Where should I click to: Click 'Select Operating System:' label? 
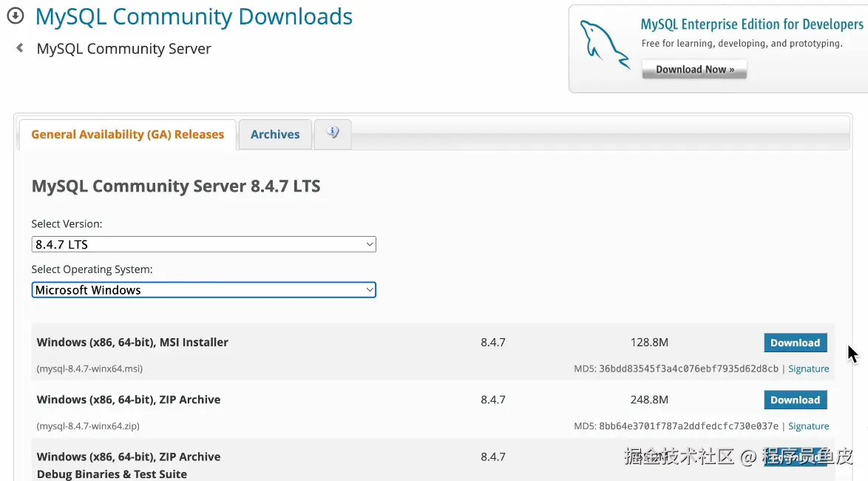92,269
